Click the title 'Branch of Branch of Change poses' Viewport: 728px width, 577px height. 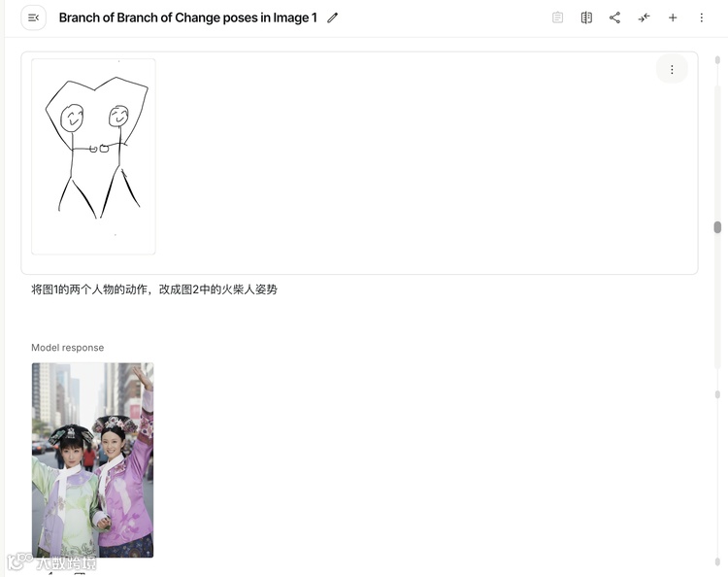point(188,17)
